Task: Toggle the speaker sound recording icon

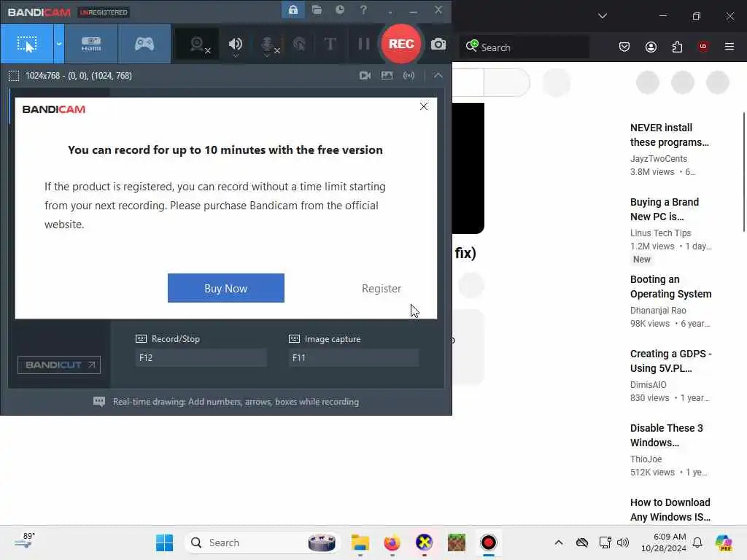Action: click(236, 44)
